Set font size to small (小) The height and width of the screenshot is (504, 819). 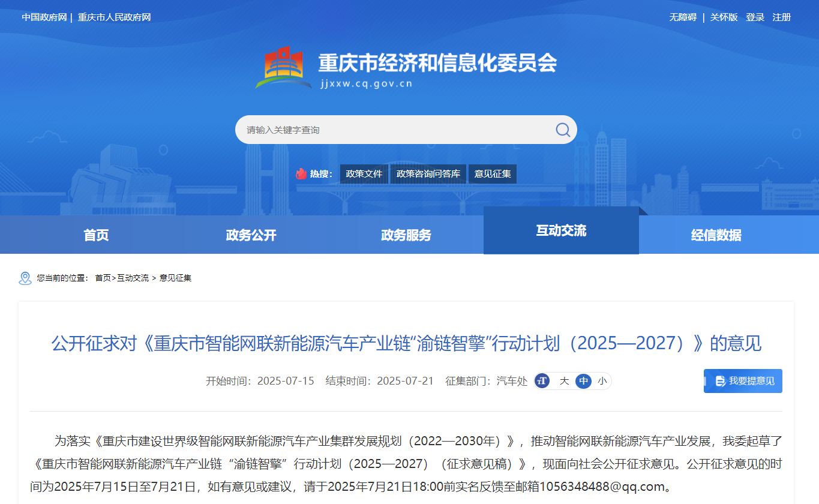[x=602, y=381]
